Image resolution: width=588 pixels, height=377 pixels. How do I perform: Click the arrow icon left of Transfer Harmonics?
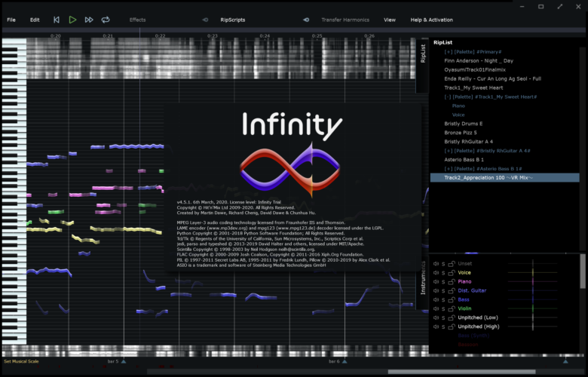(306, 20)
